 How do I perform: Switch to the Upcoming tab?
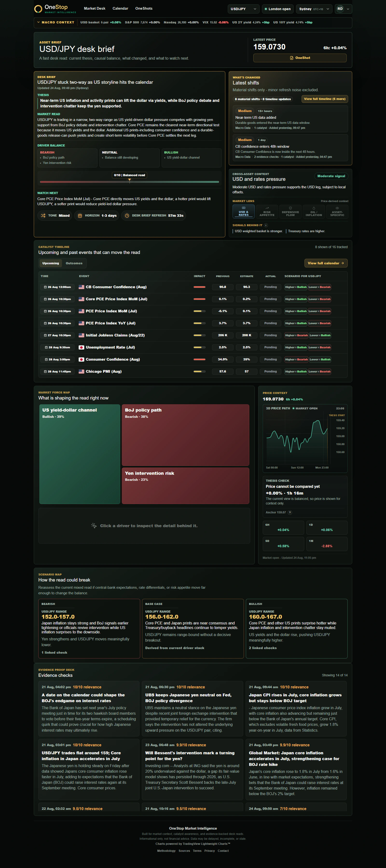tap(50, 263)
